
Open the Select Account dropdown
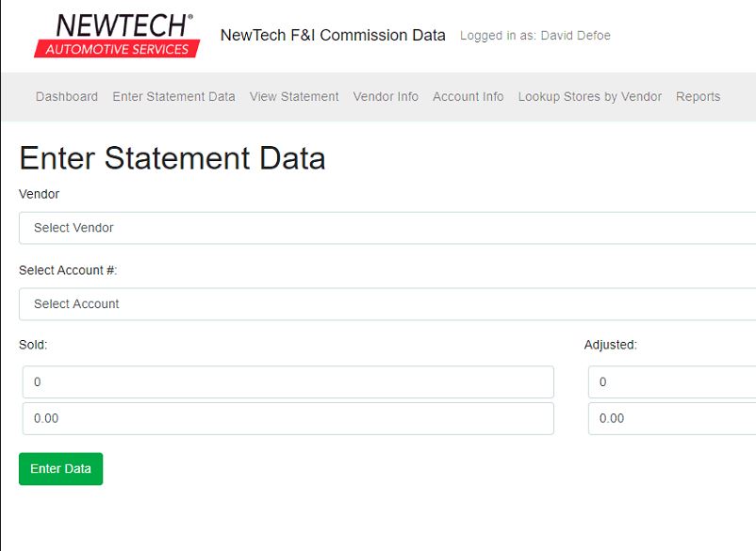[x=386, y=304]
